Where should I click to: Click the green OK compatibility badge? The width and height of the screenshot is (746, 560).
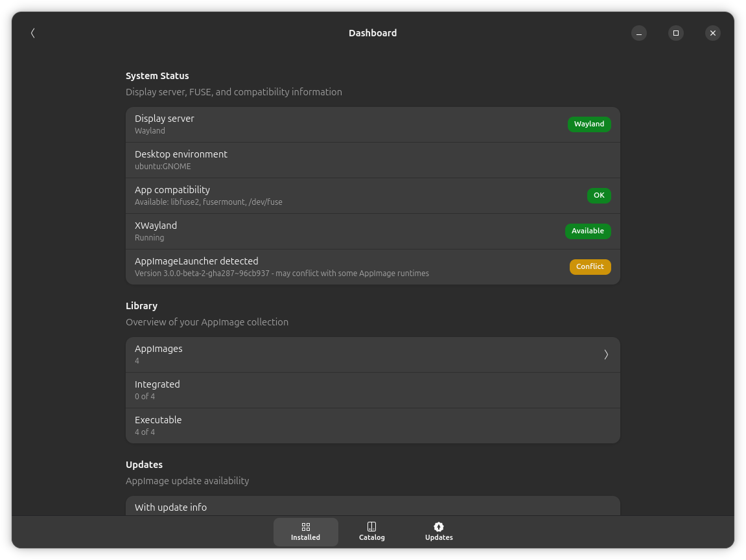point(598,196)
